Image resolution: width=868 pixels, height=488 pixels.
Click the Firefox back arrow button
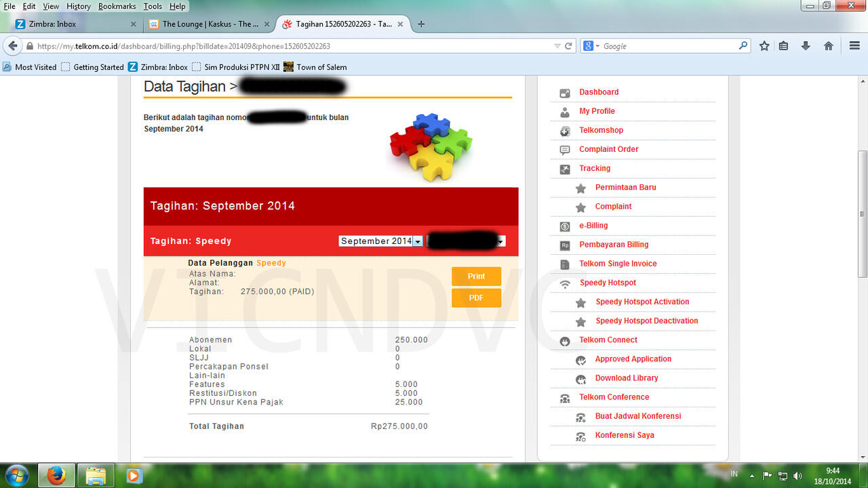point(13,46)
